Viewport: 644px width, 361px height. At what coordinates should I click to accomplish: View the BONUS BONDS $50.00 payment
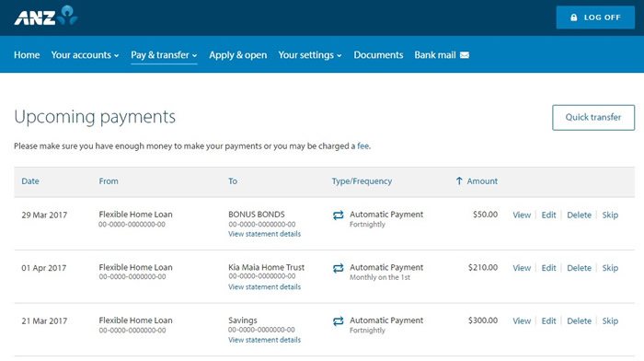(522, 215)
